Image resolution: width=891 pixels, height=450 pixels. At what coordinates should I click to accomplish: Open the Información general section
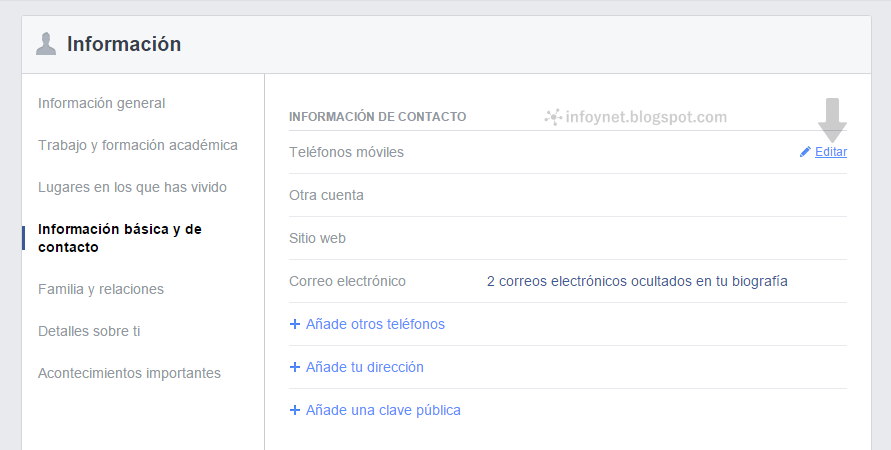[x=101, y=103]
